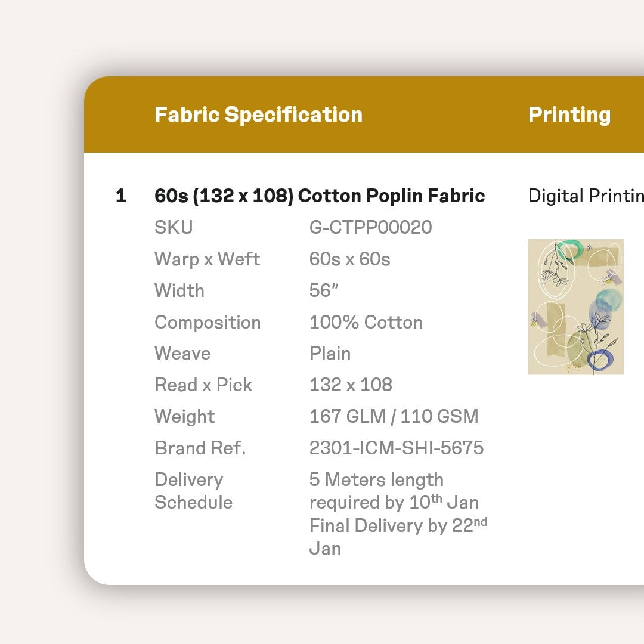Select the Delivery Schedule label
The image size is (644, 644).
point(193,491)
